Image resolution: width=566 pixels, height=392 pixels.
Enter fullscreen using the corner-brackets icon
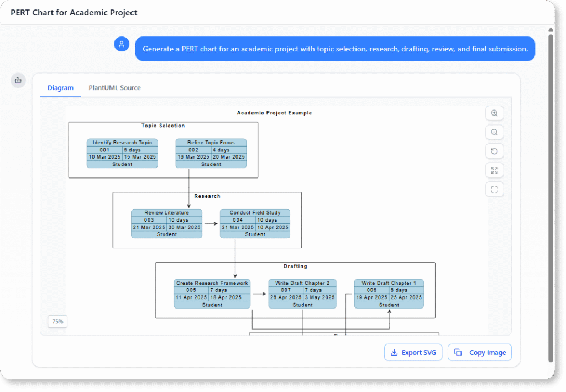point(494,190)
